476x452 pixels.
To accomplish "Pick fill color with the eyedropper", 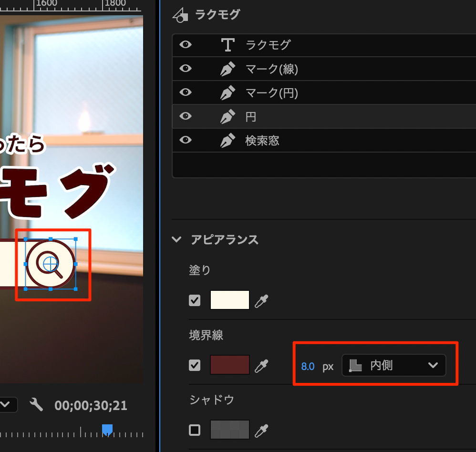I will (261, 301).
